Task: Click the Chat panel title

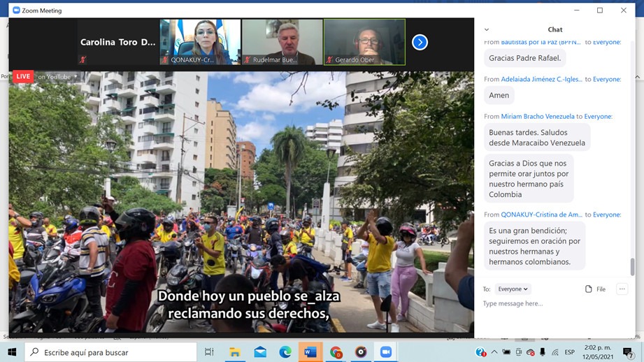Action: pos(555,29)
